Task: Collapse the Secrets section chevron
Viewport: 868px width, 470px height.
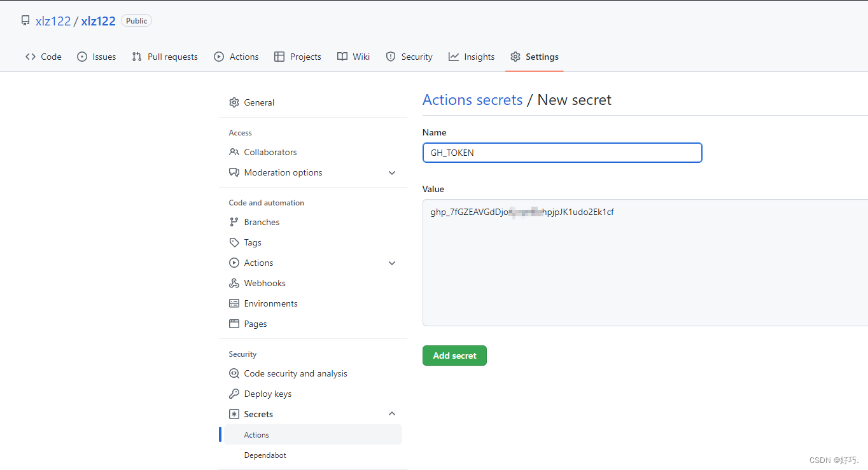Action: (x=392, y=414)
